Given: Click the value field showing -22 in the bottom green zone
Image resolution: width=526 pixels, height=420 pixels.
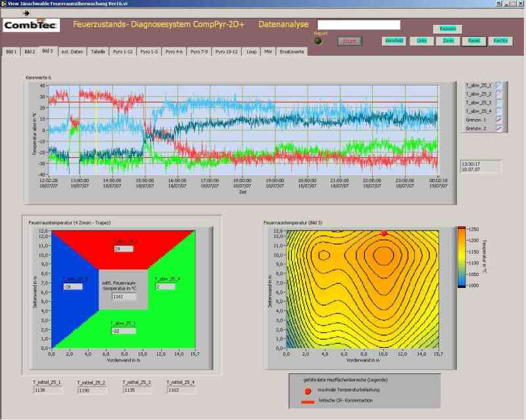Looking at the screenshot, I should tap(124, 331).
